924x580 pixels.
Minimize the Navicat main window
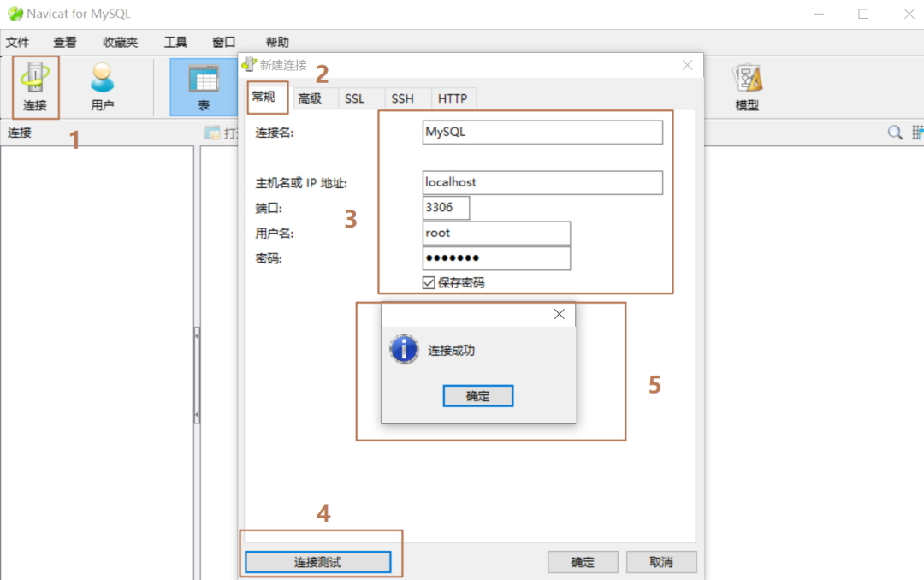(x=819, y=14)
